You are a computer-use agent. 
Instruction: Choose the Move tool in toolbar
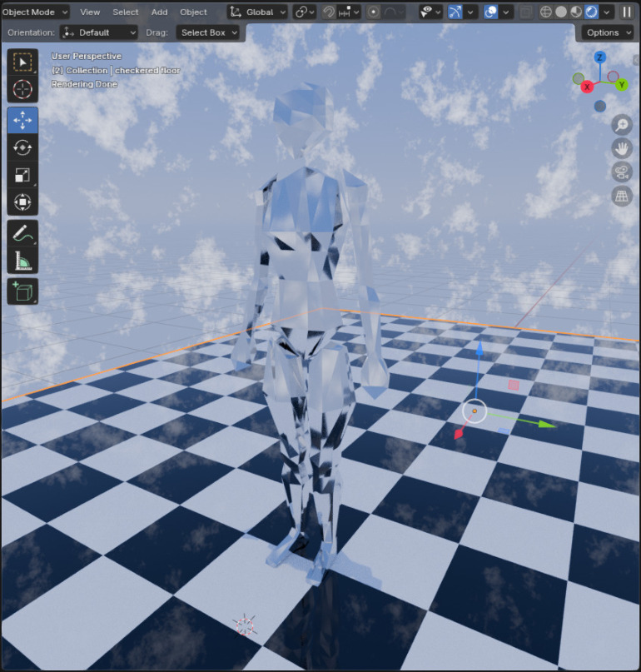coord(22,121)
